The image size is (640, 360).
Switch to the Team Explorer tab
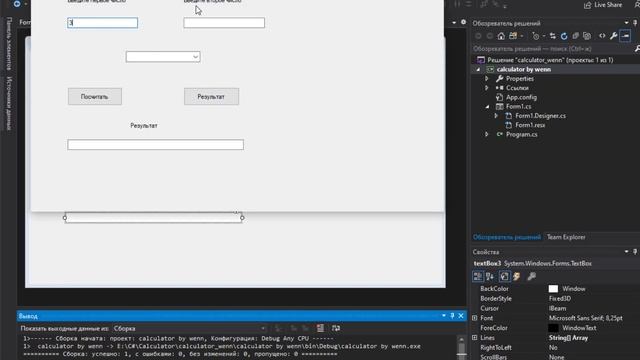(566, 237)
